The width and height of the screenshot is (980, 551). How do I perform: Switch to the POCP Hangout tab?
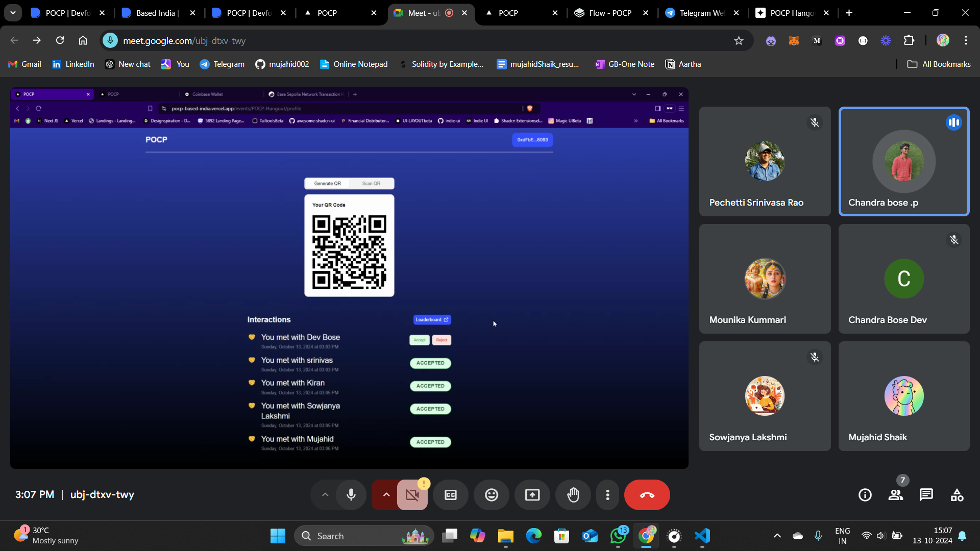pyautogui.click(x=792, y=13)
